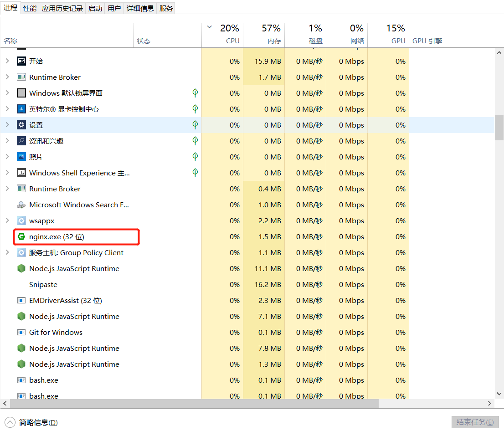Select the Node.js icon in the 11.1 MB row
504x436 pixels.
(21, 269)
